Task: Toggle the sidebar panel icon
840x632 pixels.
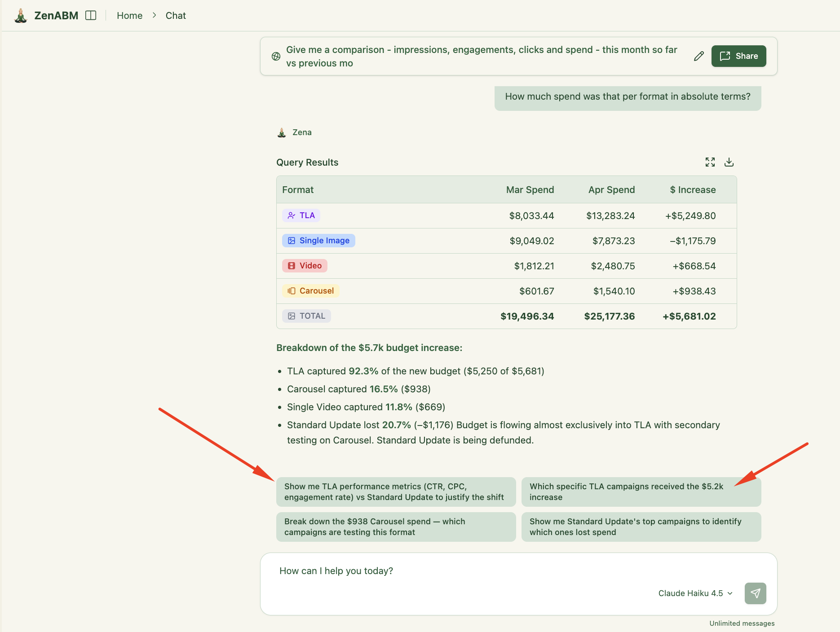Action: pos(91,15)
